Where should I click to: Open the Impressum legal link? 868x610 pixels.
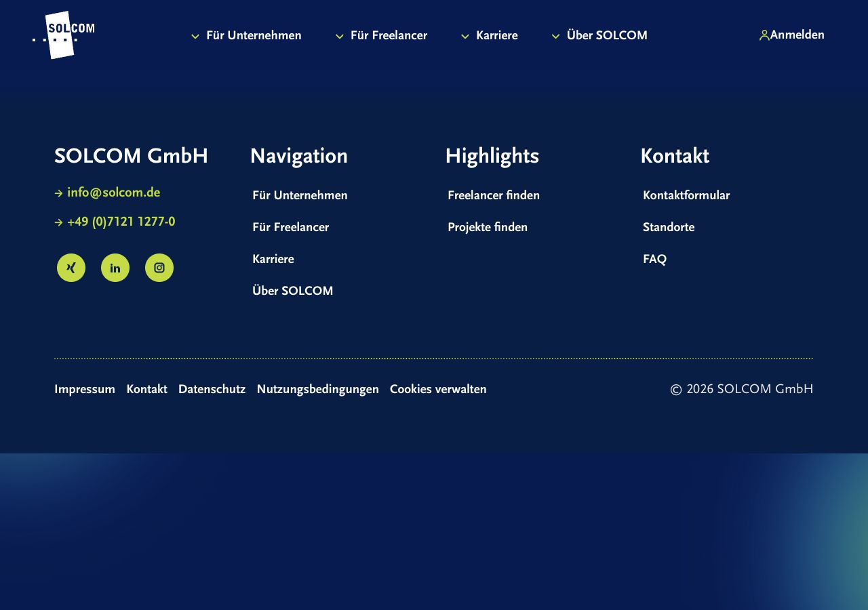pyautogui.click(x=85, y=389)
